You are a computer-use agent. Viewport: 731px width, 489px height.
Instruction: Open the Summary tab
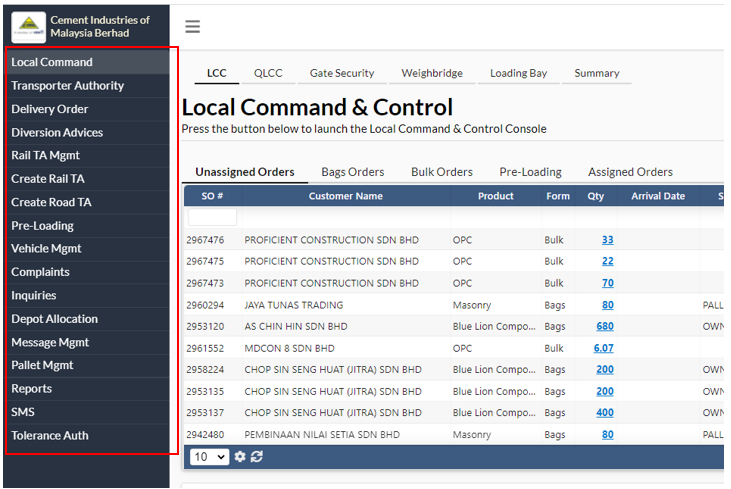[597, 73]
